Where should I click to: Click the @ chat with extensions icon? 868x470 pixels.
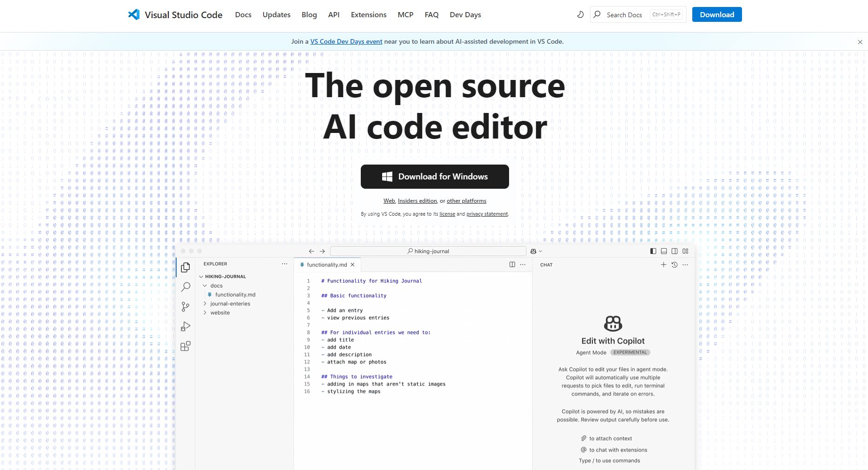(x=584, y=450)
